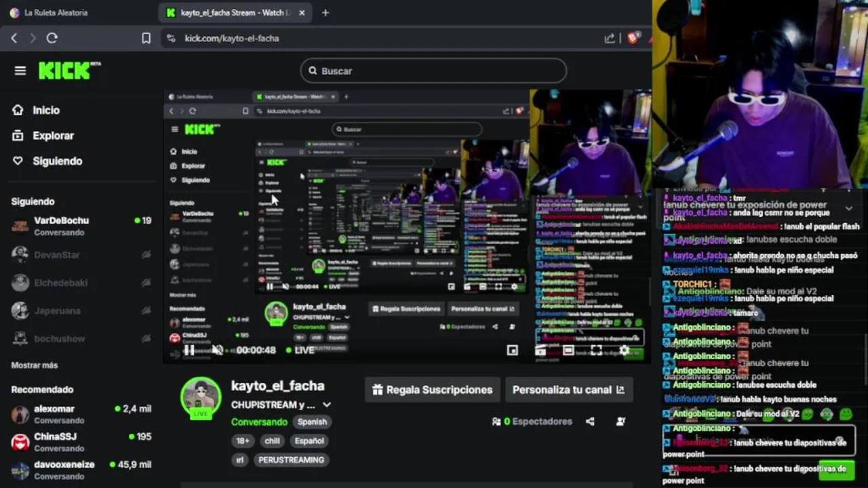Switch to La Ruleta Aleatoria tab
The width and height of the screenshot is (868, 488).
pyautogui.click(x=57, y=12)
